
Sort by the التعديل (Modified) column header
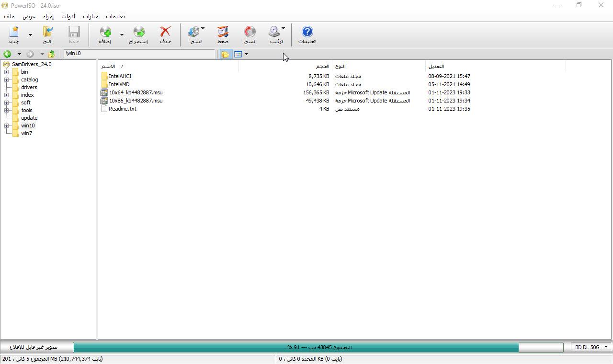(x=495, y=66)
